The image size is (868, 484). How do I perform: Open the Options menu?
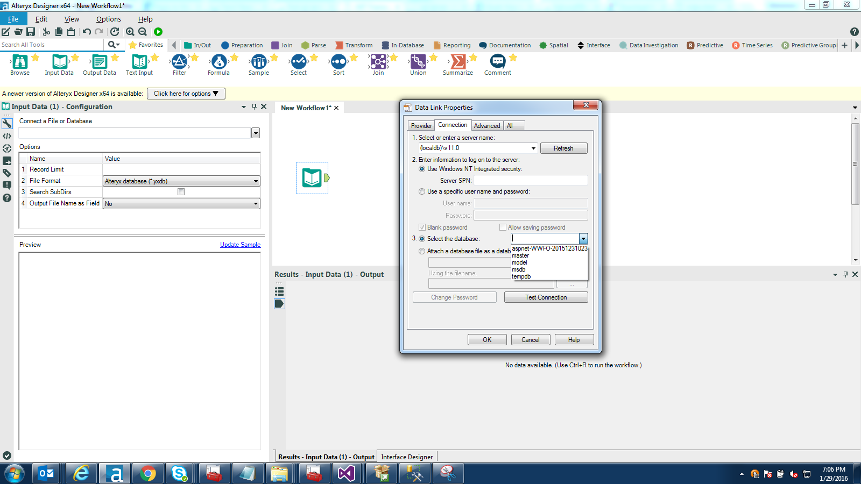point(109,19)
